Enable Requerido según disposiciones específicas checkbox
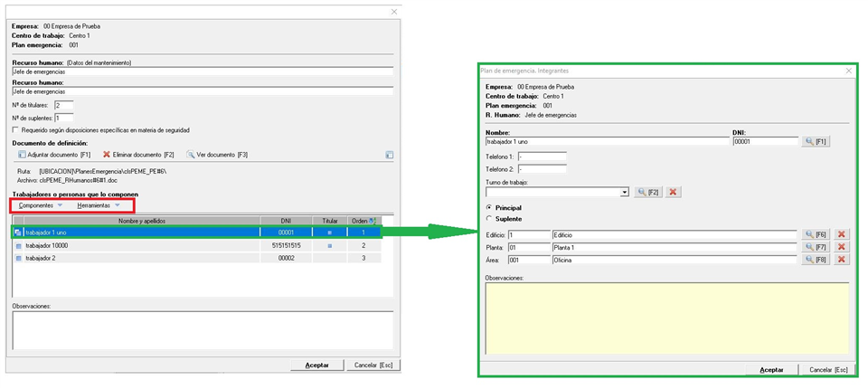Viewport: 868px width, 389px height. (15, 130)
